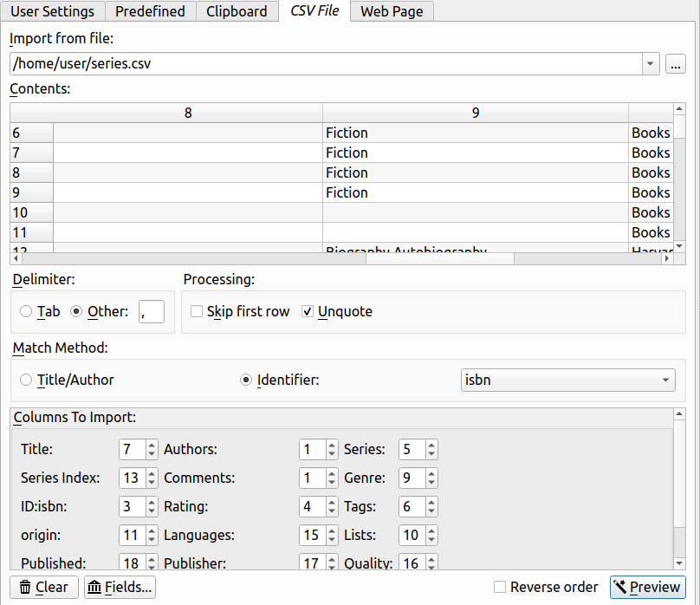This screenshot has height=605, width=700.
Task: Enable the Skip first row checkbox
Action: [197, 312]
